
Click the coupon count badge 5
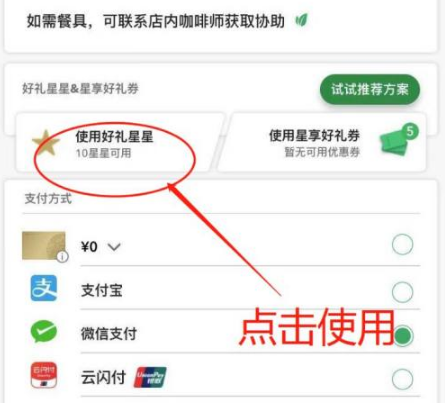click(x=410, y=132)
